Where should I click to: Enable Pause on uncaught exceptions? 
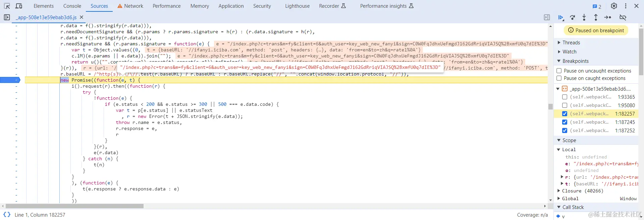point(559,71)
